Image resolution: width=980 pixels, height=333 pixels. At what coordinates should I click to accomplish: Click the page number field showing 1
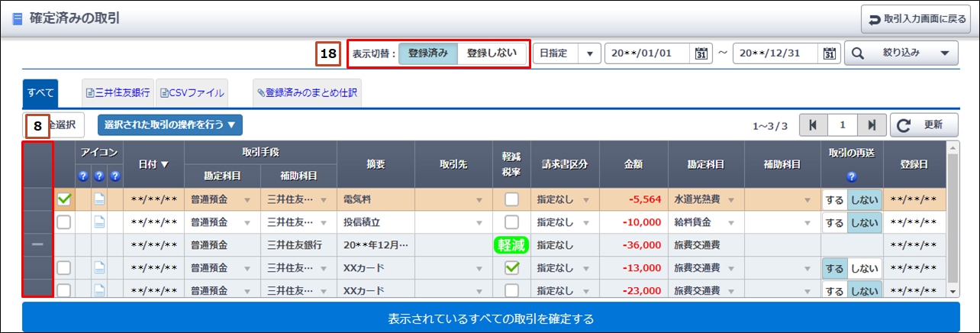point(841,124)
